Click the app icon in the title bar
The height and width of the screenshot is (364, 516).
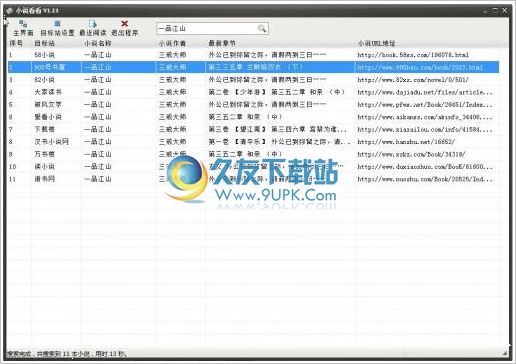click(9, 11)
